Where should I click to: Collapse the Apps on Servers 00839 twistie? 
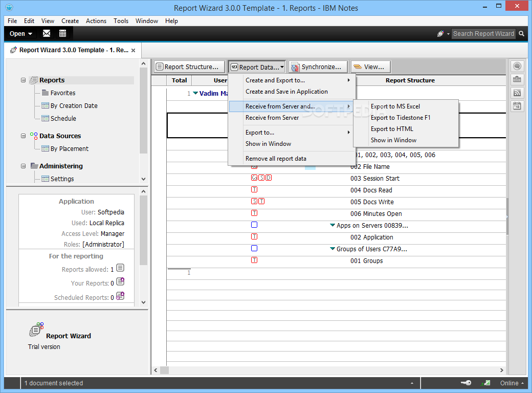tap(332, 225)
